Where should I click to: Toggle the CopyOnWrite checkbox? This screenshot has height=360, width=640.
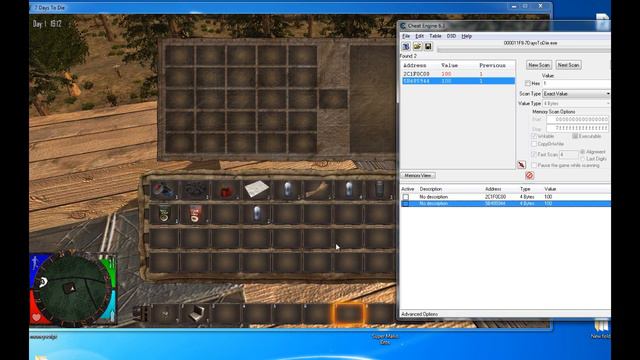(x=534, y=144)
